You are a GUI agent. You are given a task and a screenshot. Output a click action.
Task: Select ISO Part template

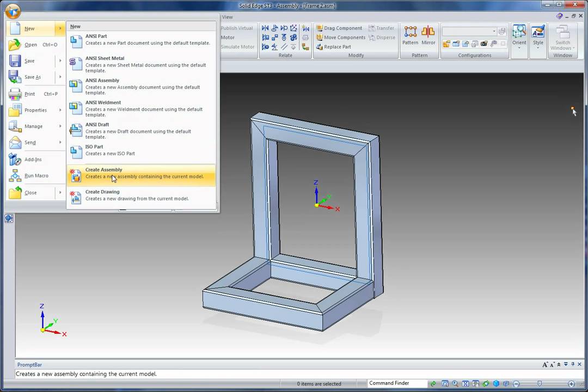pyautogui.click(x=141, y=150)
